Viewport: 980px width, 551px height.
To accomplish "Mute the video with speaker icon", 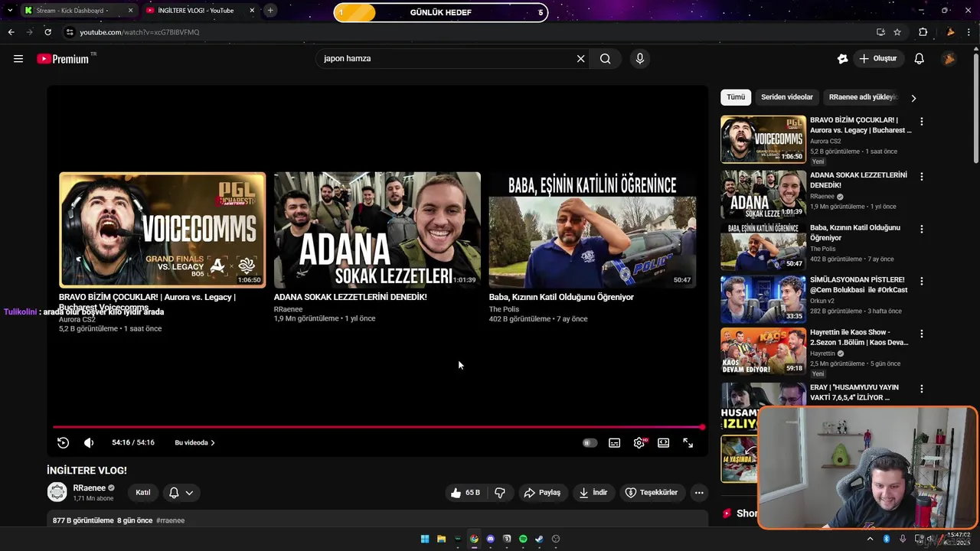I will click(89, 443).
